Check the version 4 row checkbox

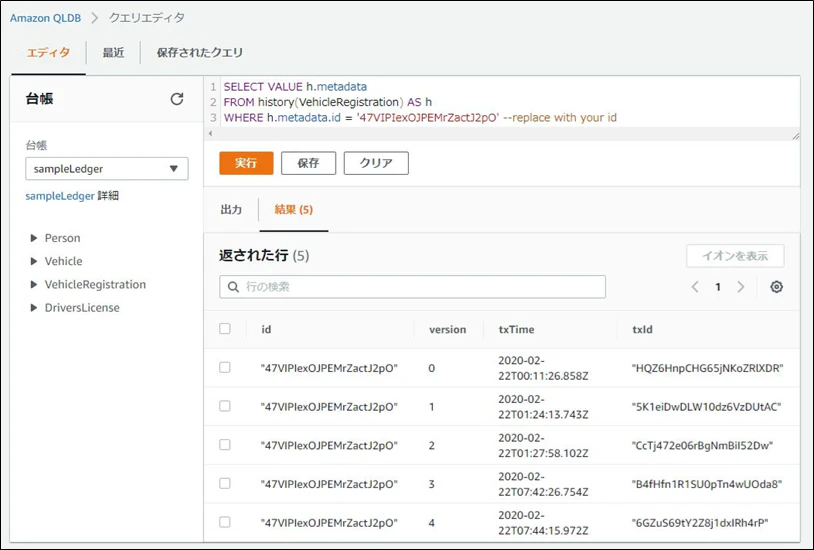225,522
